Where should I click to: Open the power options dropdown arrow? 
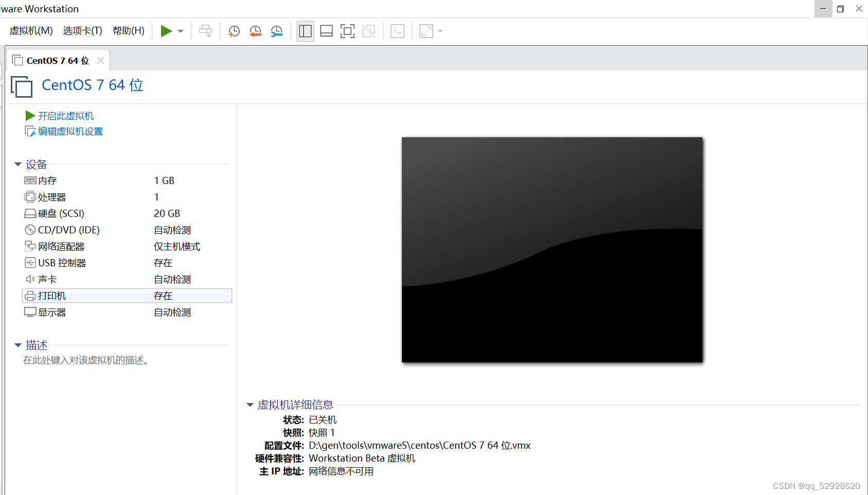point(181,31)
